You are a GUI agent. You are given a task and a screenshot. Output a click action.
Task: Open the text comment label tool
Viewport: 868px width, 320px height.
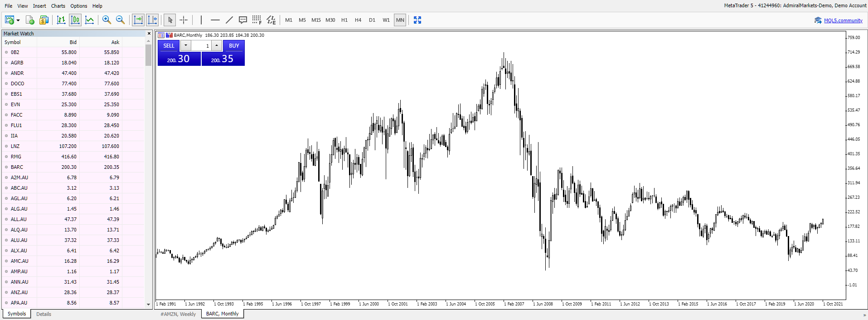243,20
